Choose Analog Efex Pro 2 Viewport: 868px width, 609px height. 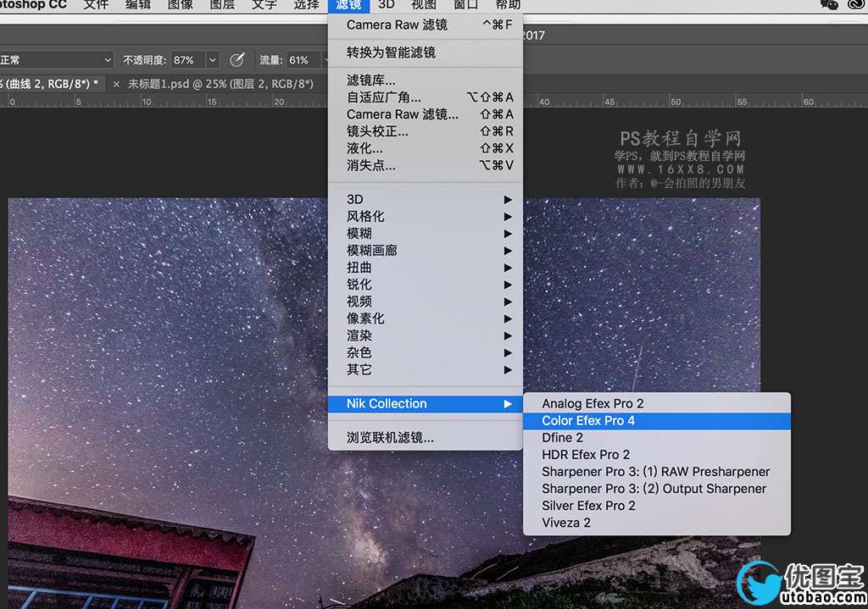click(x=593, y=404)
